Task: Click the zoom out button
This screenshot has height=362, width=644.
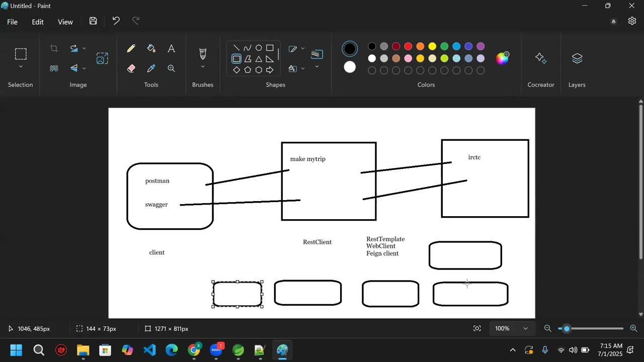Action: (548, 329)
